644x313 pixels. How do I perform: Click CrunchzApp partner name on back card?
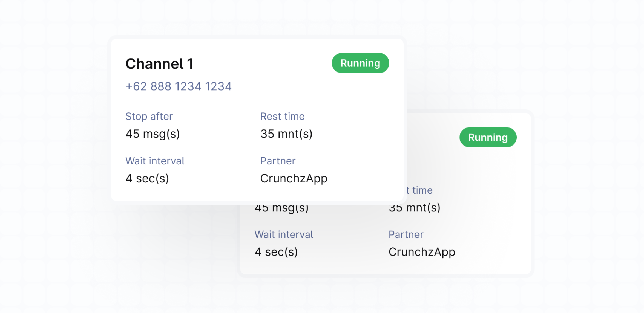point(422,252)
